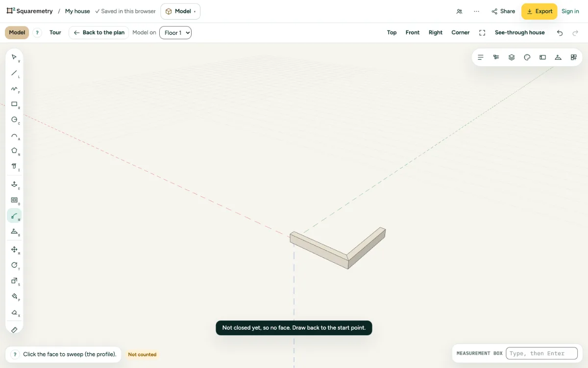Screen dimensions: 588x368
Task: Toggle See-through house mode
Action: pos(520,33)
